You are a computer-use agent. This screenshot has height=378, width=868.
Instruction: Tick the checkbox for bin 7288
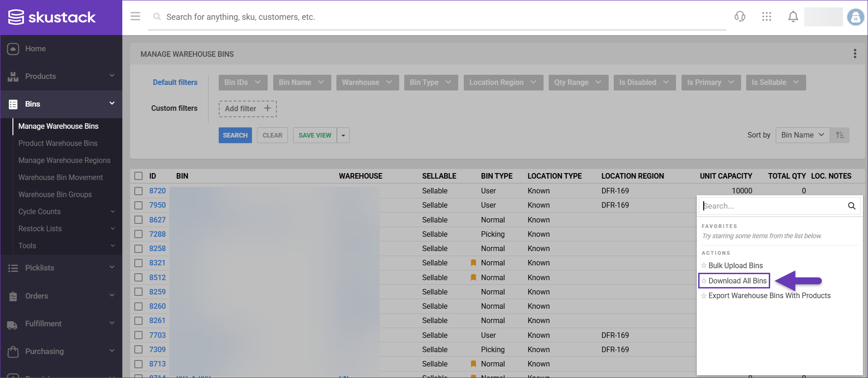tap(138, 234)
